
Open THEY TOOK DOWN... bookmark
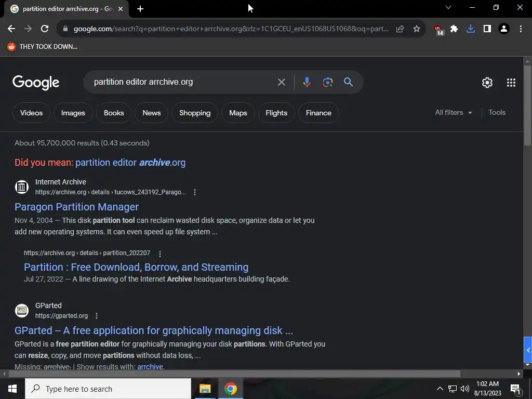(x=43, y=46)
